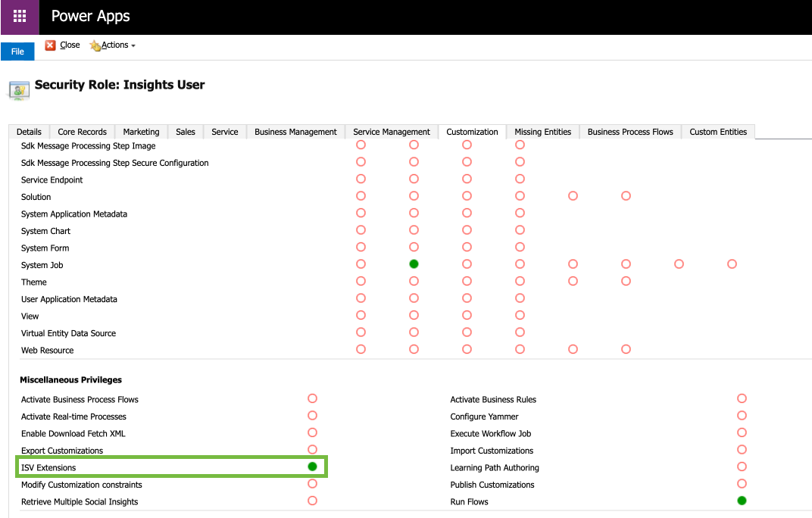Viewport: 812px width, 518px height.
Task: Click the Actions star icon
Action: 95,45
